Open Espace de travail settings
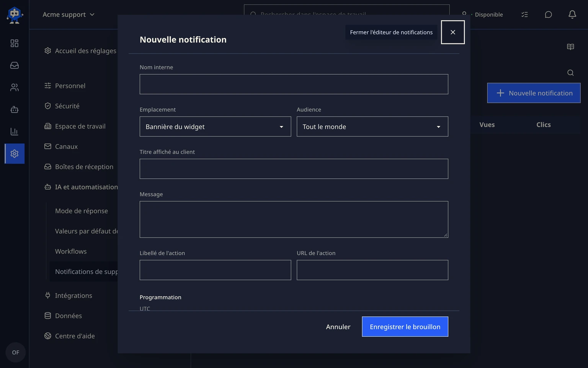 75,126
